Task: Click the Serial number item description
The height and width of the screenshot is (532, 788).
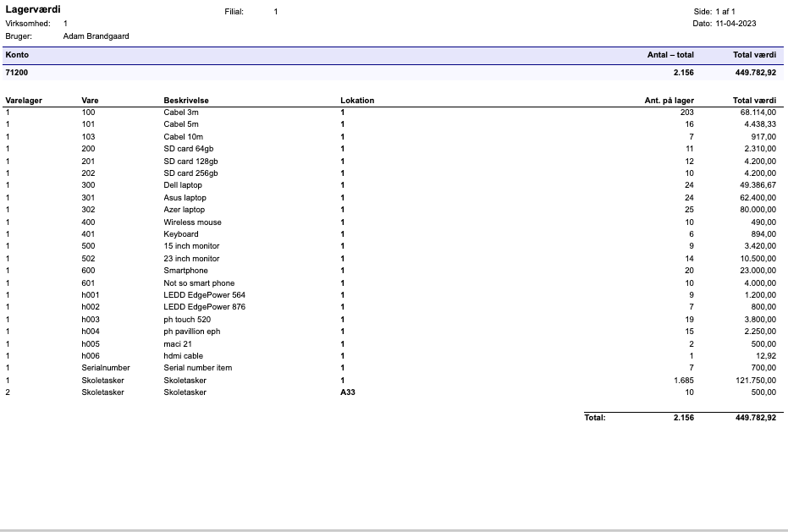Action: tap(198, 368)
